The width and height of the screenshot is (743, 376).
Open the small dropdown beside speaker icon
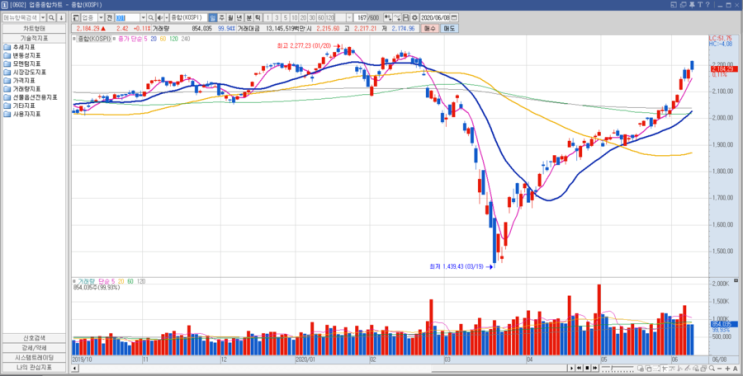(x=166, y=18)
